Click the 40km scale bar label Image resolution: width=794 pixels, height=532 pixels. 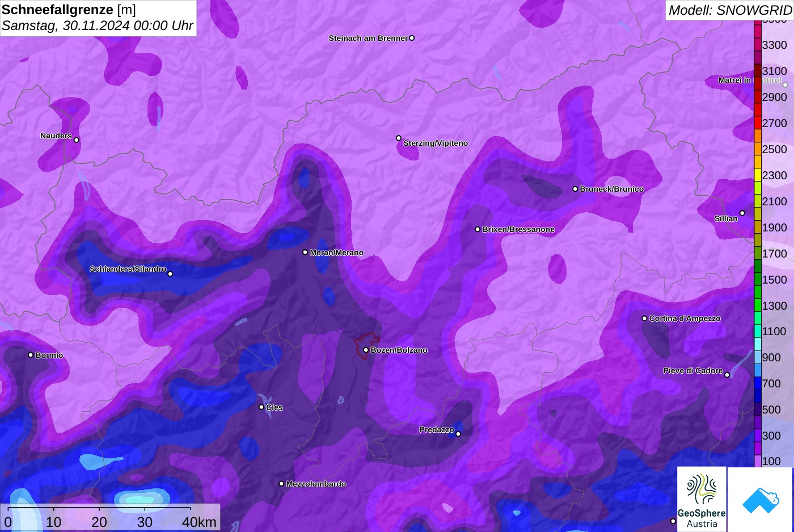199,522
